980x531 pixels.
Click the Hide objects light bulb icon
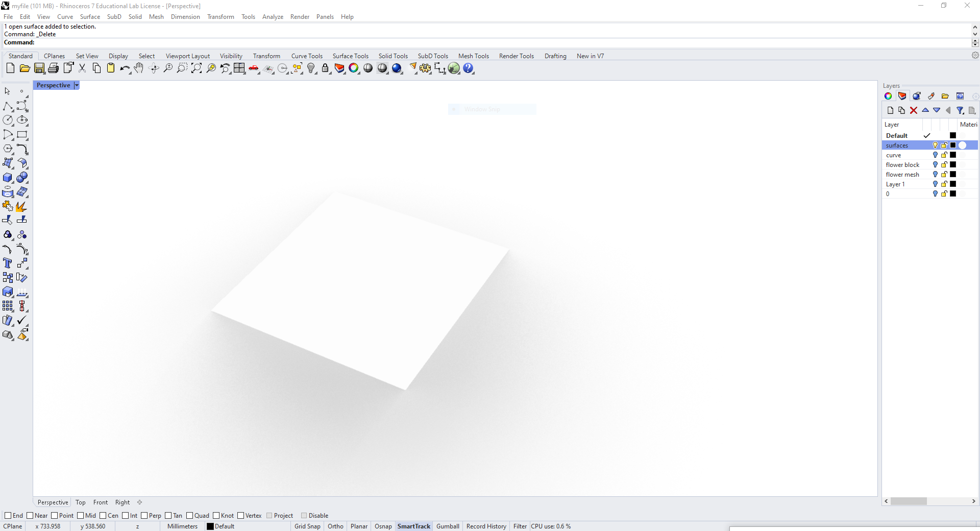point(311,68)
